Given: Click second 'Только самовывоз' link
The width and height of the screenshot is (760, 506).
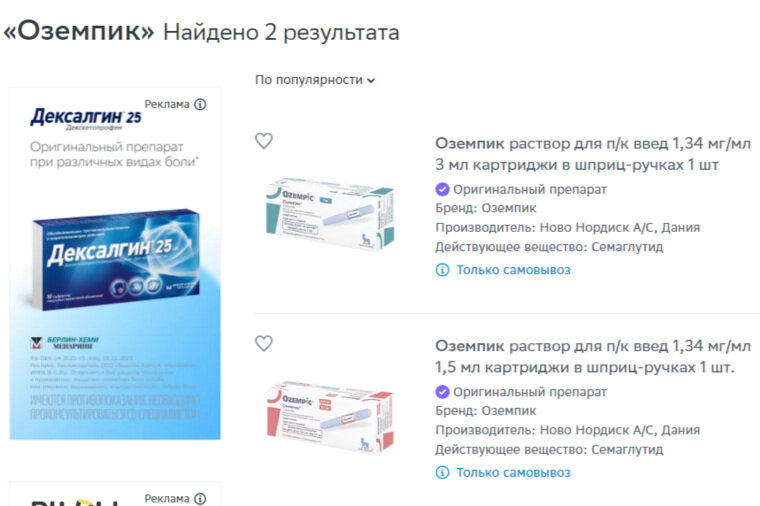Looking at the screenshot, I should [513, 473].
